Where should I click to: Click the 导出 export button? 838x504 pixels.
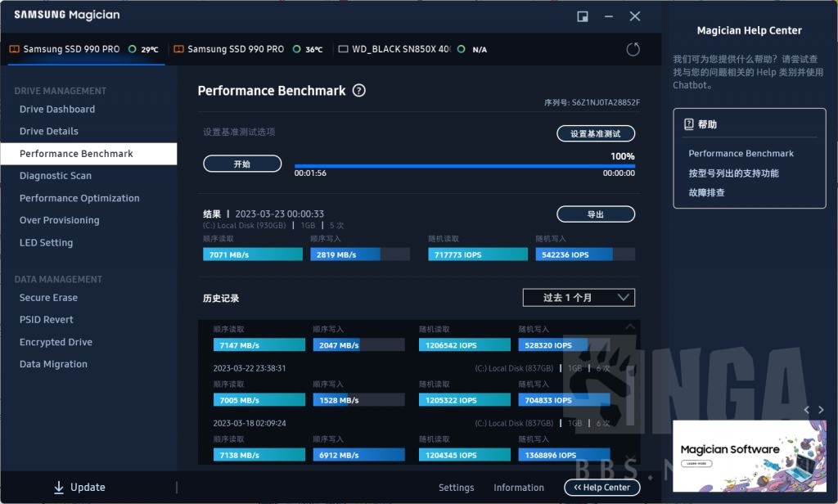[x=596, y=214]
